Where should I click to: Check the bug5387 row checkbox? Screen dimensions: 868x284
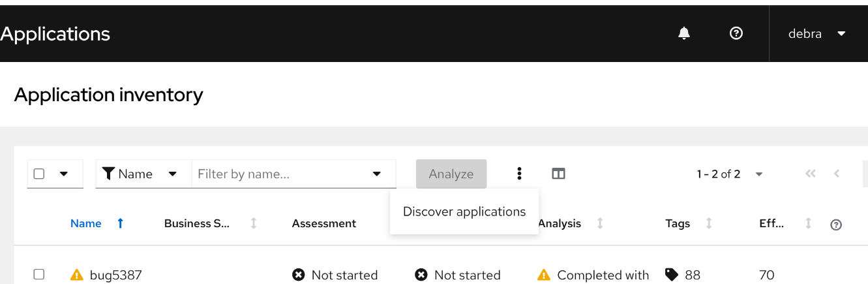click(x=39, y=274)
